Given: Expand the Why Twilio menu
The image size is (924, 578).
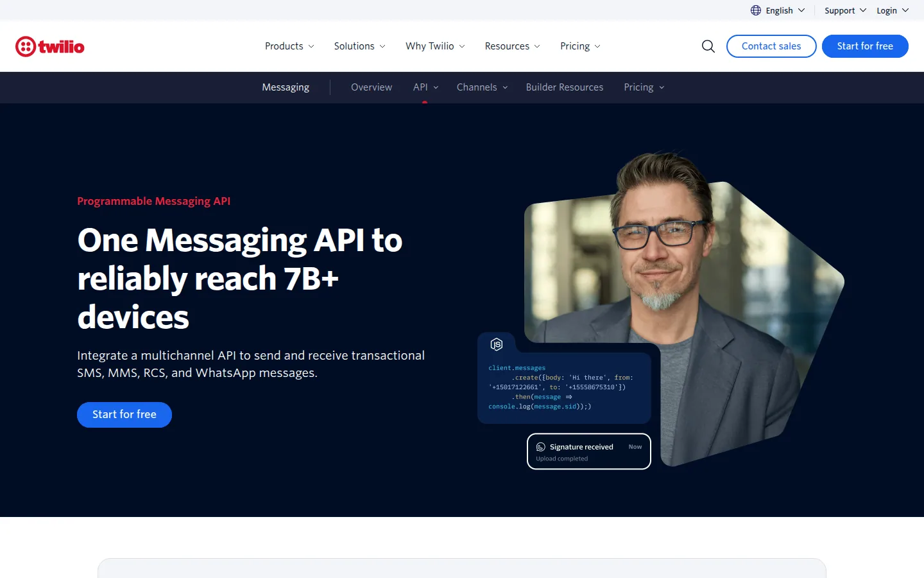Looking at the screenshot, I should pyautogui.click(x=435, y=46).
